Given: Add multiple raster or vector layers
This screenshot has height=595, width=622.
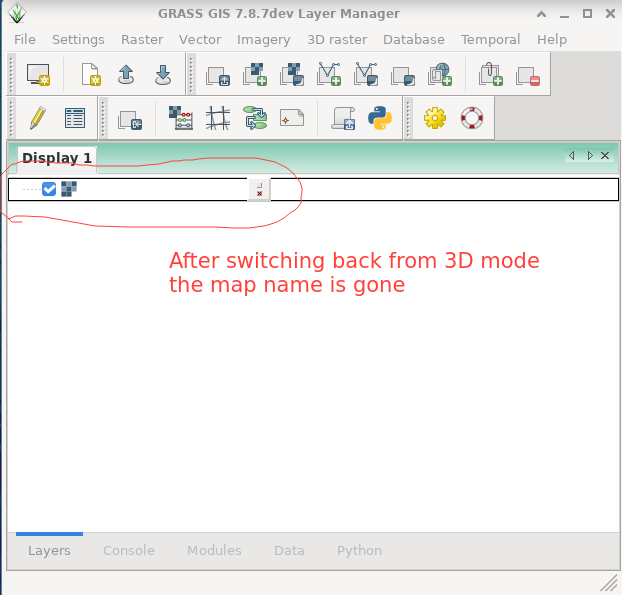Looking at the screenshot, I should pyautogui.click(x=218, y=75).
